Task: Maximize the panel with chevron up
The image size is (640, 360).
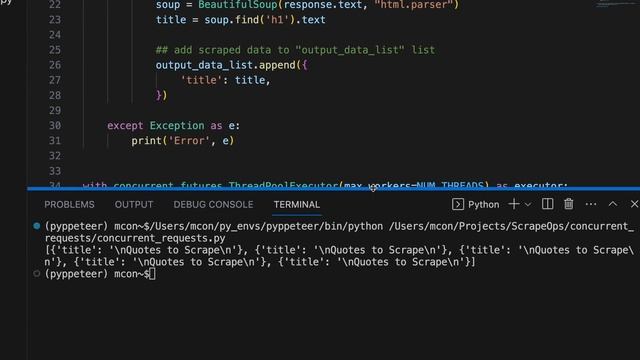Action: (x=613, y=204)
